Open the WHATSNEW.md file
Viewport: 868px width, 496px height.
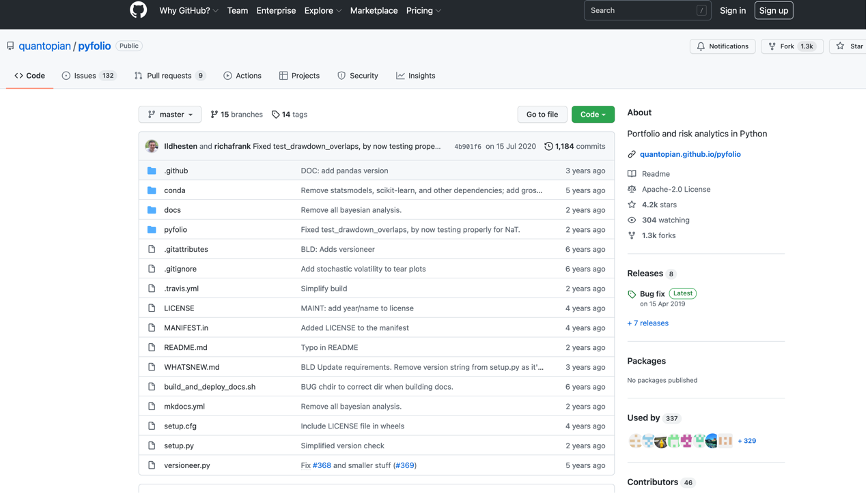coord(192,368)
